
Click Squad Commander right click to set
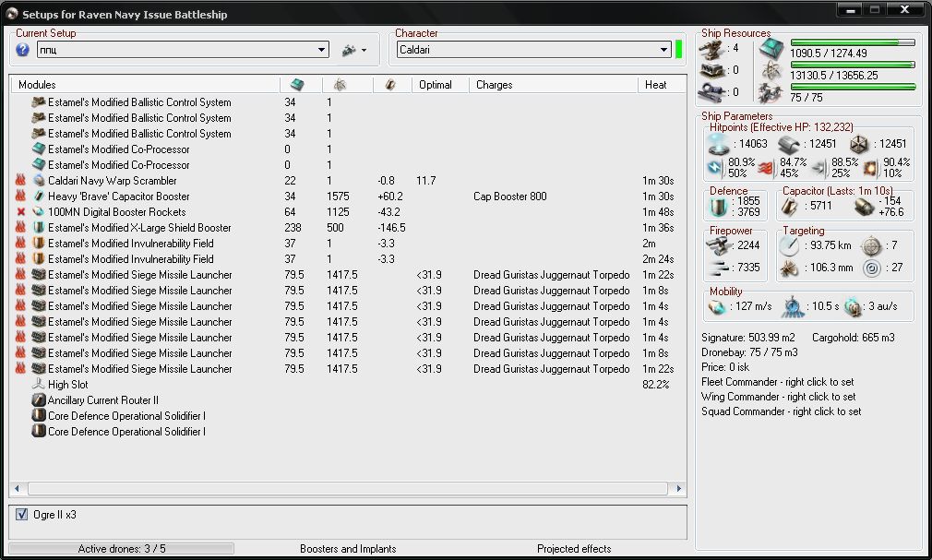tap(781, 411)
